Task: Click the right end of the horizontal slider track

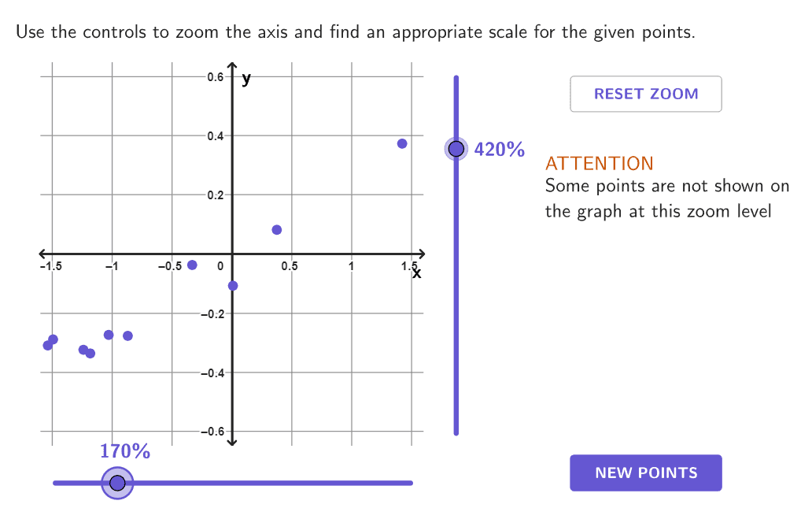Action: tap(411, 482)
